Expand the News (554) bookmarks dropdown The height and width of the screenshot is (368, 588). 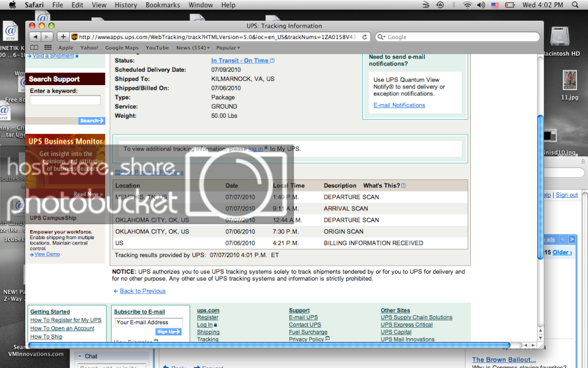point(193,48)
